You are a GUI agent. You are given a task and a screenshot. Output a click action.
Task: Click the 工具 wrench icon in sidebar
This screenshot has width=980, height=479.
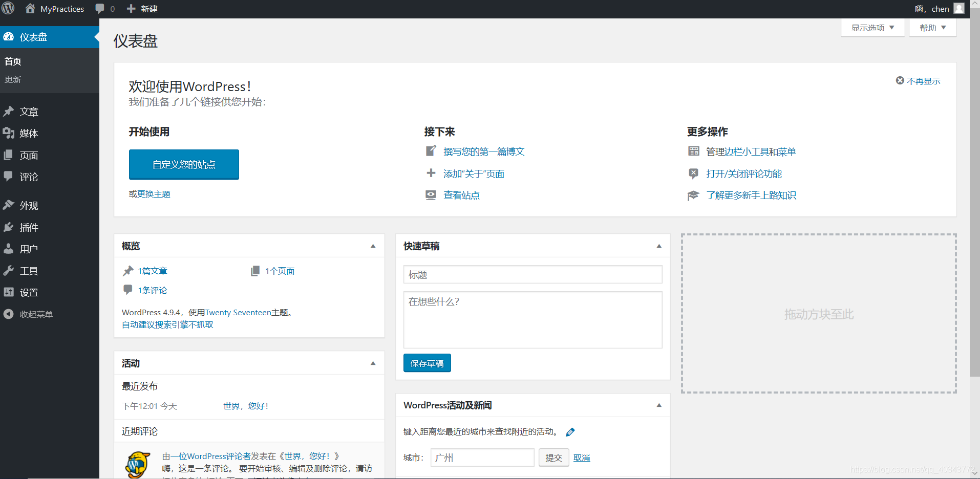(9, 271)
